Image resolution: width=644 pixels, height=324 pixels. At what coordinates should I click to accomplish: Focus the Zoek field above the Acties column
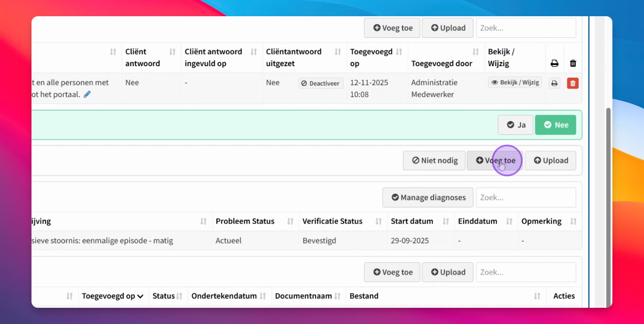point(526,272)
